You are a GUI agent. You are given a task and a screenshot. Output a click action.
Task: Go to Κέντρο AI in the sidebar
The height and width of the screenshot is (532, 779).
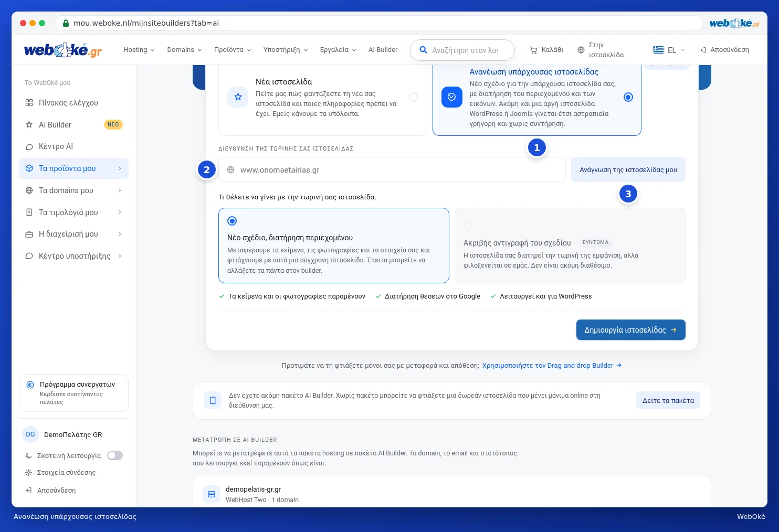pos(73,147)
